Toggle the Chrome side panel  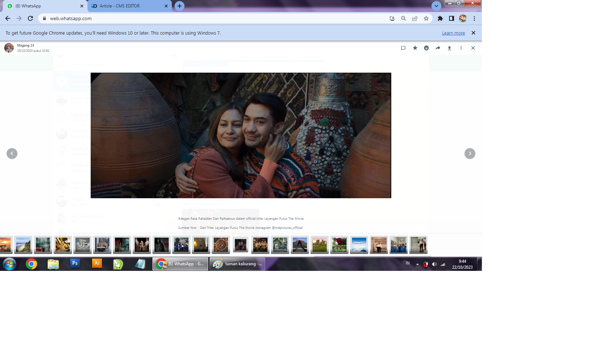[452, 18]
